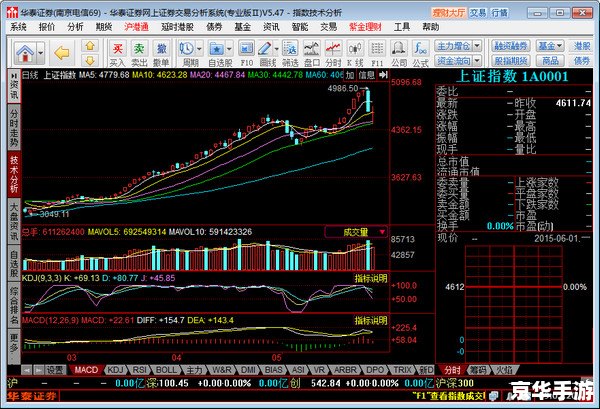This screenshot has width=600, height=409.
Task: Click 指标说明 link on KDJ panel
Action: 370,278
